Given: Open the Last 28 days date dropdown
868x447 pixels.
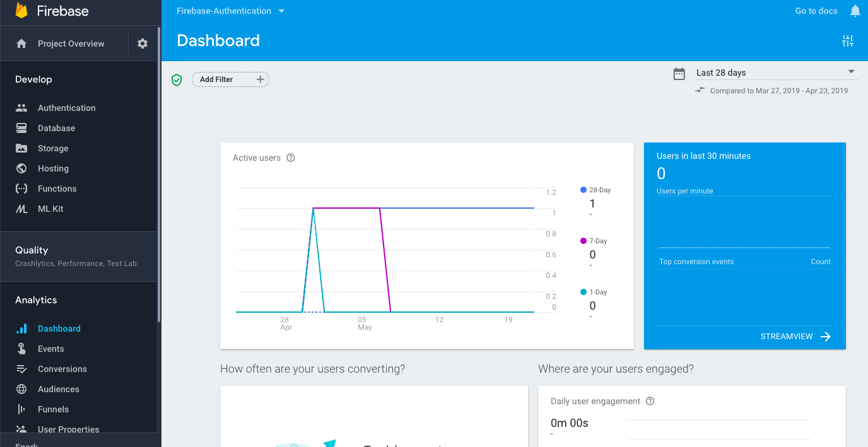Looking at the screenshot, I should (777, 73).
